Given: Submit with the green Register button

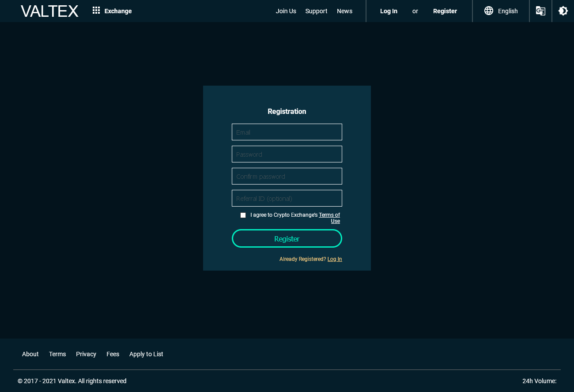Looking at the screenshot, I should 287,238.
